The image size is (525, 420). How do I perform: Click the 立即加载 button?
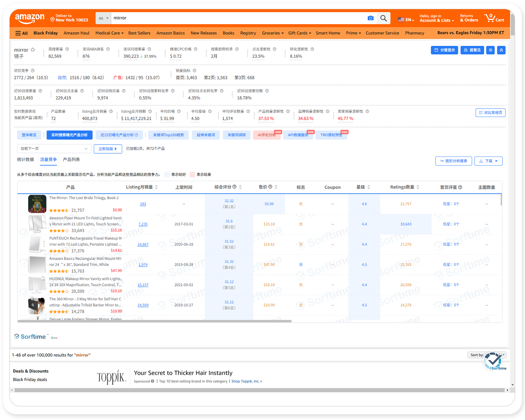pyautogui.click(x=108, y=149)
